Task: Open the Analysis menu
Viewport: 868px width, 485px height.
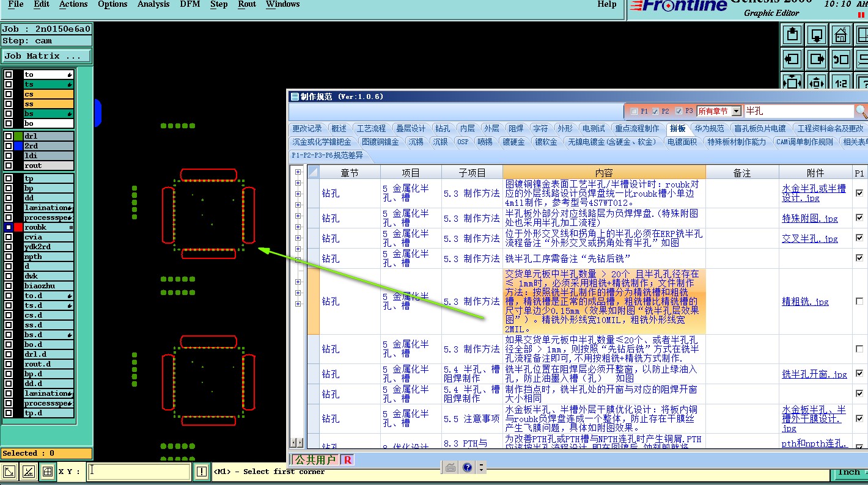Action: (x=153, y=4)
